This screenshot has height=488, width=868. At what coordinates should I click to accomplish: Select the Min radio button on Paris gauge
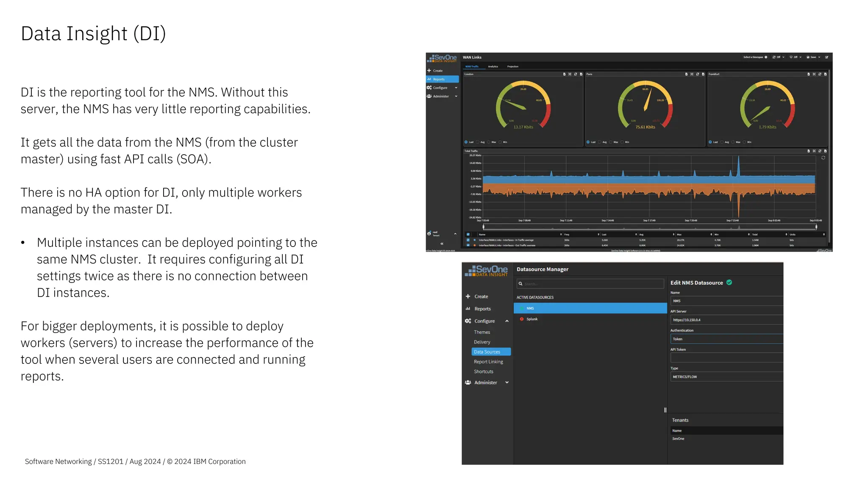click(622, 142)
